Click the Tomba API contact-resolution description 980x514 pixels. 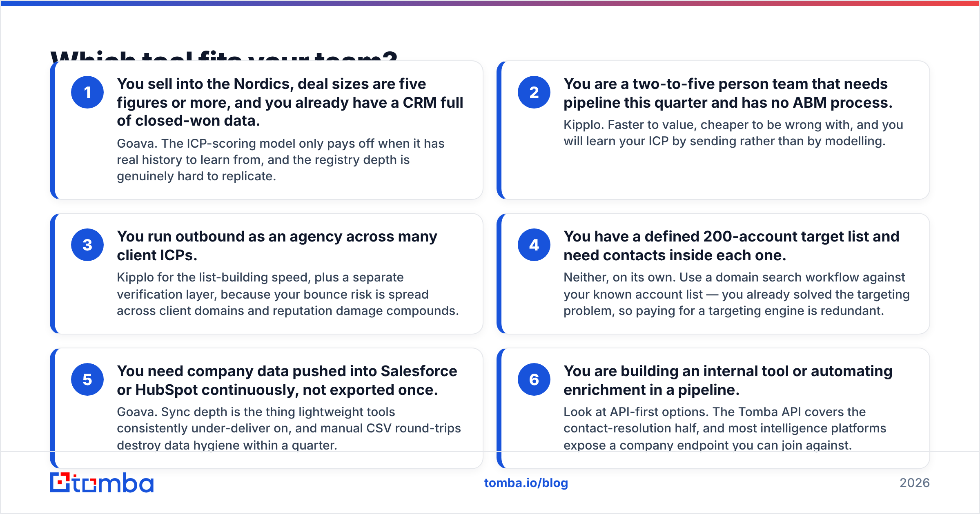click(x=725, y=429)
